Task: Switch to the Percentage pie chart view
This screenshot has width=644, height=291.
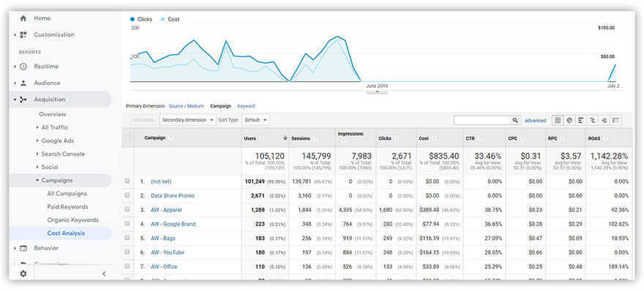Action: pos(569,120)
